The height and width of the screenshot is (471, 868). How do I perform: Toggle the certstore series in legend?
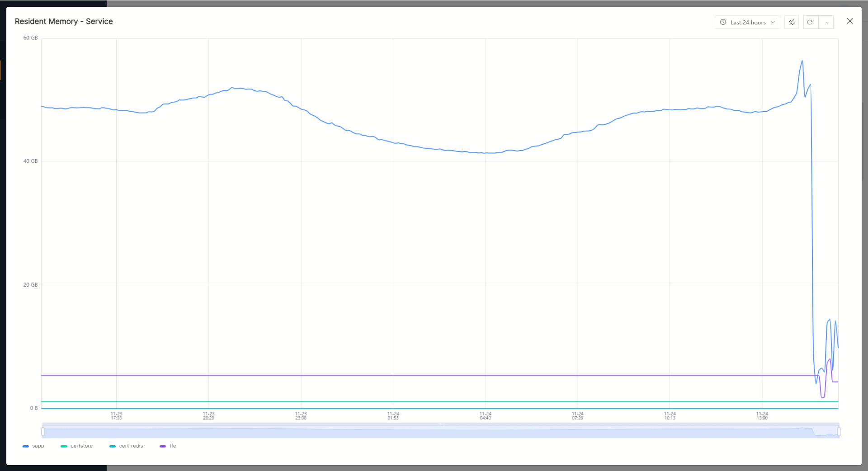(x=81, y=446)
